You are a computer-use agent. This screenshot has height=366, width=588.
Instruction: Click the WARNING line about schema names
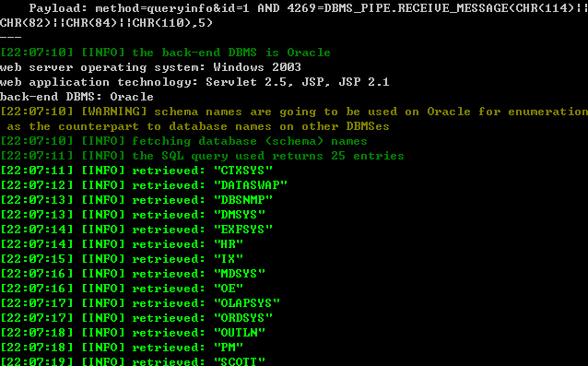point(294,112)
